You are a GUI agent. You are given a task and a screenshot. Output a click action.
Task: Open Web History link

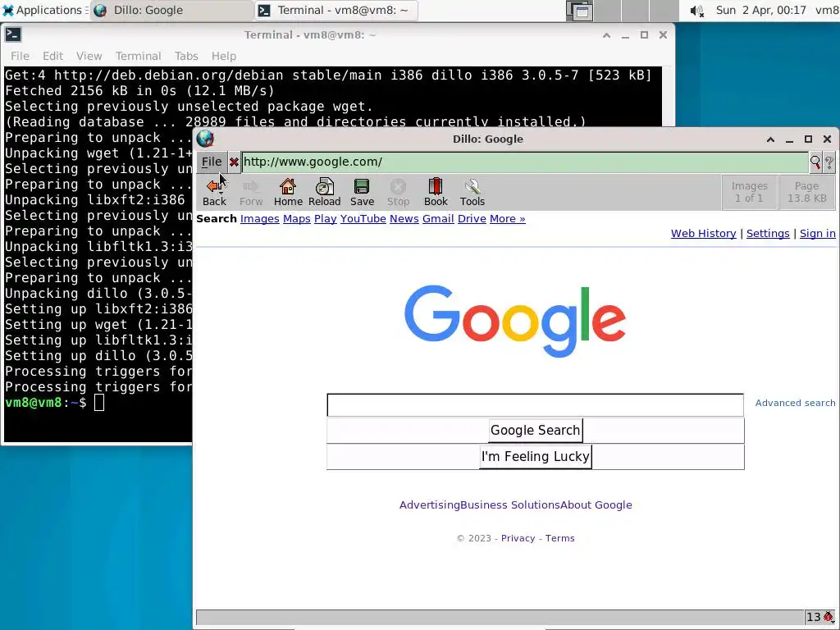[703, 234]
